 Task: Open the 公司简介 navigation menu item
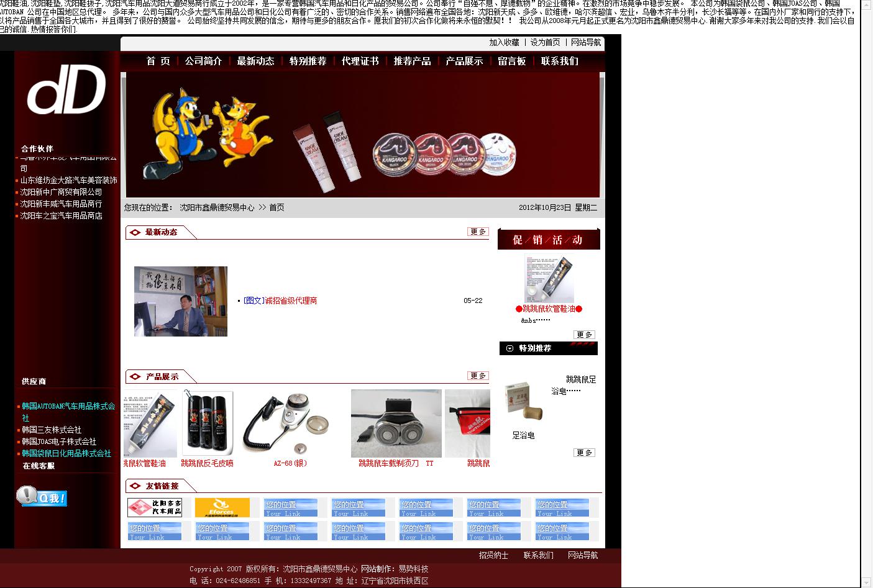point(203,61)
